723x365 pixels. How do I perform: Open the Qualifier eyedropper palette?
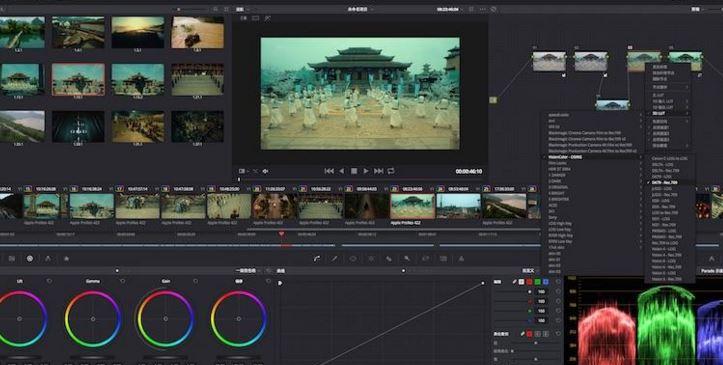tap(335, 259)
